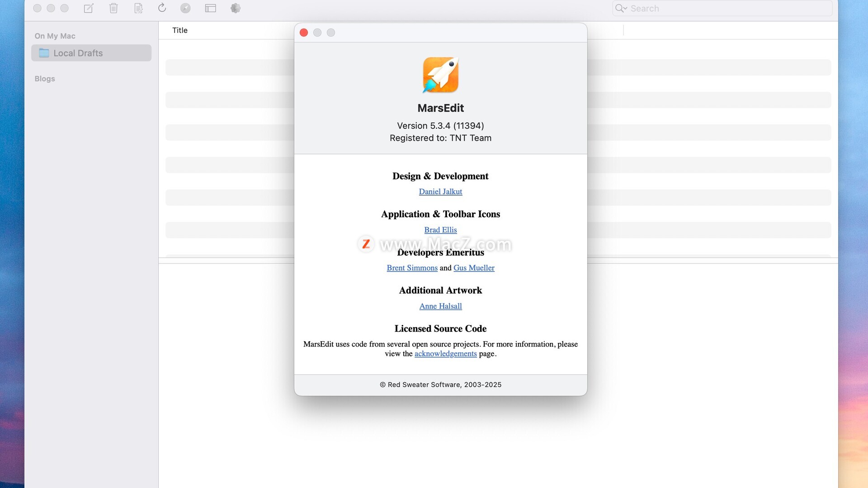Click the MarsEdit name heading in About
This screenshot has width=868, height=488.
pos(440,108)
